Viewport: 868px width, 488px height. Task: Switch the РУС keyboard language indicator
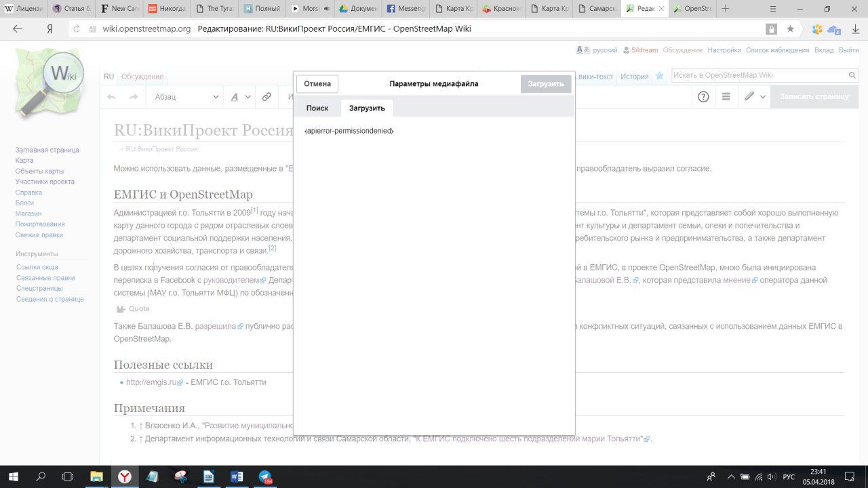click(789, 476)
